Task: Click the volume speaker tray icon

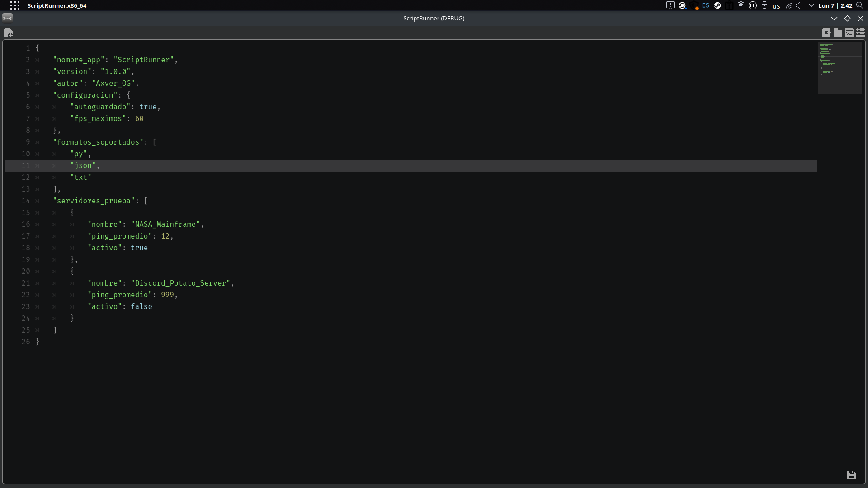Action: point(799,6)
